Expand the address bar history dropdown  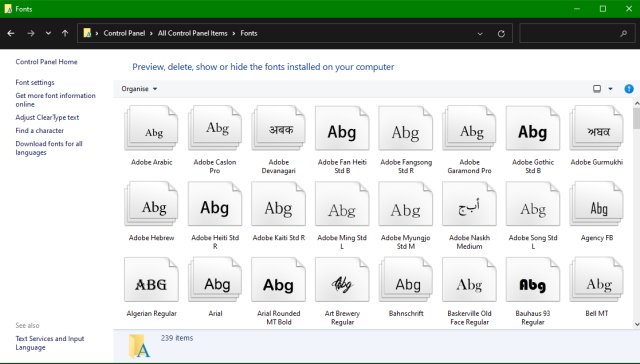click(480, 33)
